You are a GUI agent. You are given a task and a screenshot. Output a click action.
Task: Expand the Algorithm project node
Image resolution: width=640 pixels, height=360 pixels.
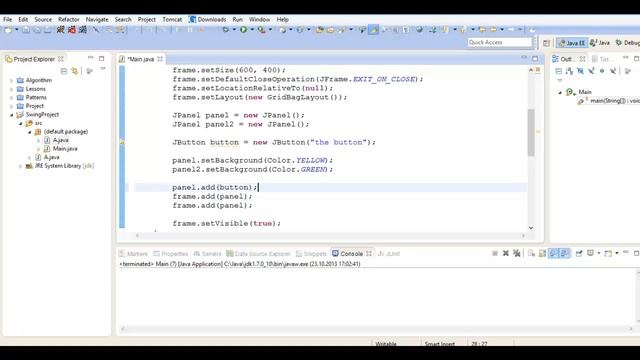pos(11,80)
